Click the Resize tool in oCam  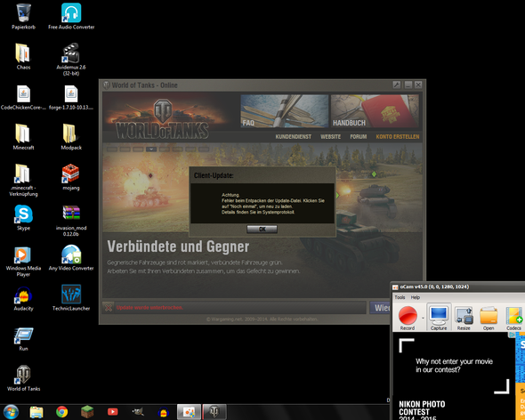point(464,318)
